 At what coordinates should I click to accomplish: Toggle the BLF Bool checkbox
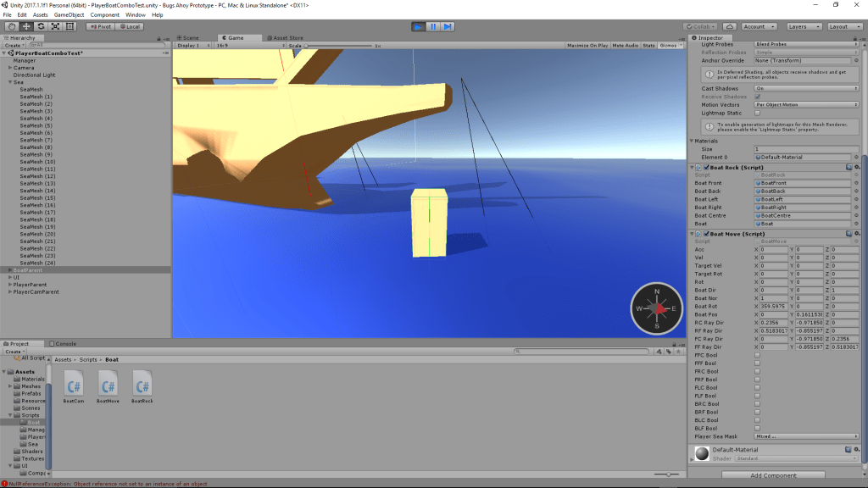(x=757, y=429)
